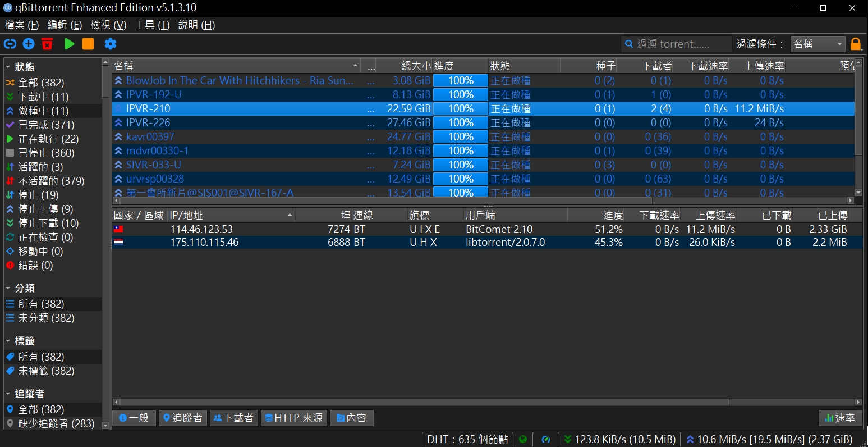
Task: Open the 工具 (T) menu
Action: [152, 25]
